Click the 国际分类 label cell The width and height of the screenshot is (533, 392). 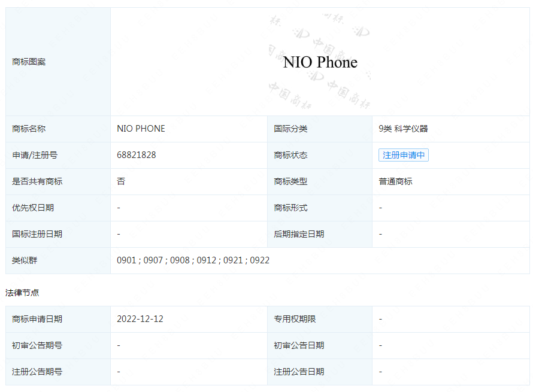pos(290,129)
